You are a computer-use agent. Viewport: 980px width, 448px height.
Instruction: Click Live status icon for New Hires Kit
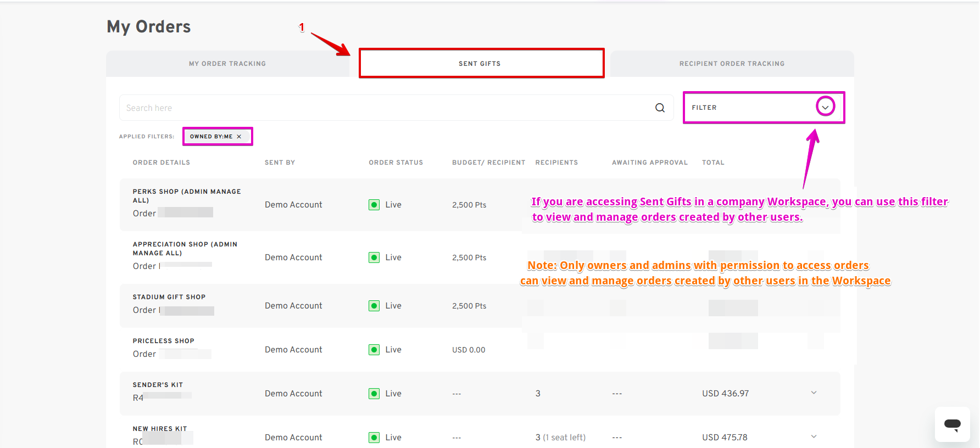(x=374, y=438)
